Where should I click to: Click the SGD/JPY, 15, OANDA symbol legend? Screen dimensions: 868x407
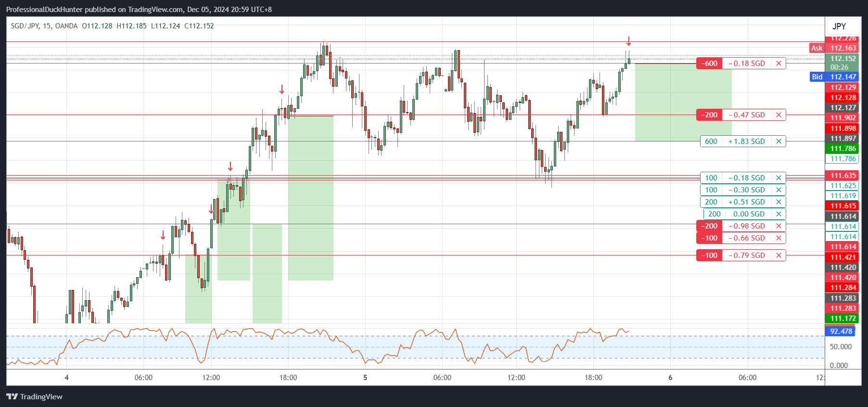point(44,26)
